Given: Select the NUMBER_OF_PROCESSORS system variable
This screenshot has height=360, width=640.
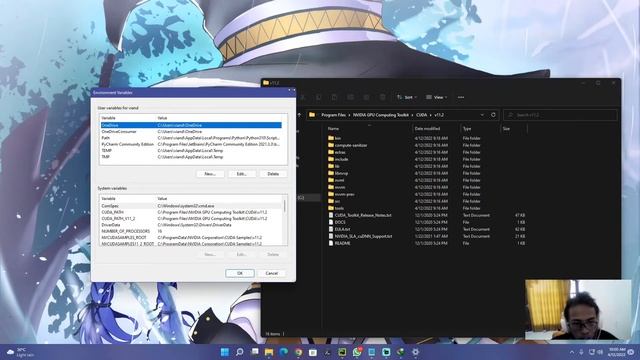Looking at the screenshot, I should tap(191, 231).
